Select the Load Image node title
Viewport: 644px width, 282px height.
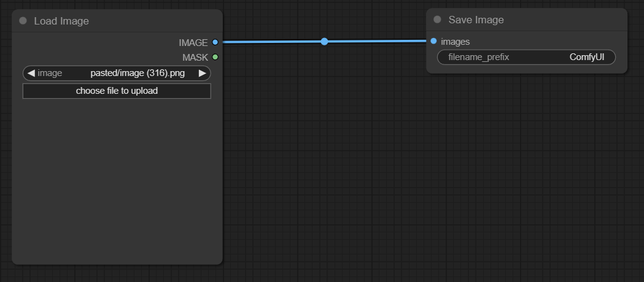pyautogui.click(x=61, y=21)
